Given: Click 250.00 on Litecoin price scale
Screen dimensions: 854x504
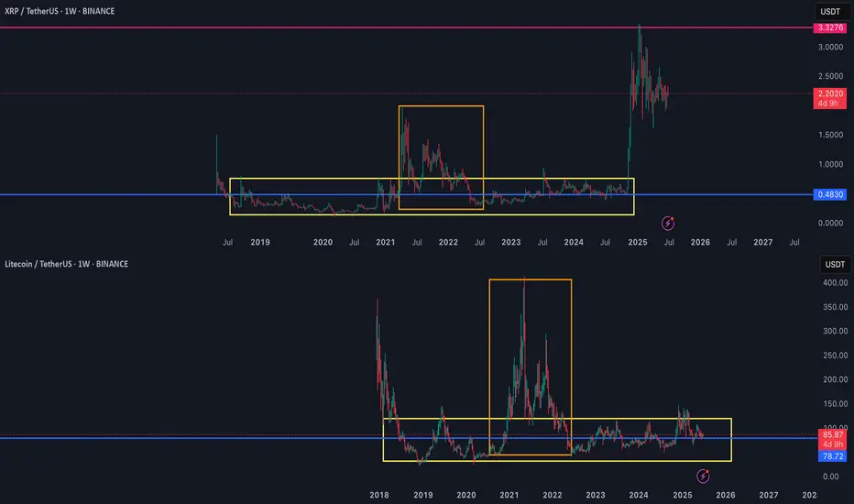Looking at the screenshot, I should click(835, 356).
